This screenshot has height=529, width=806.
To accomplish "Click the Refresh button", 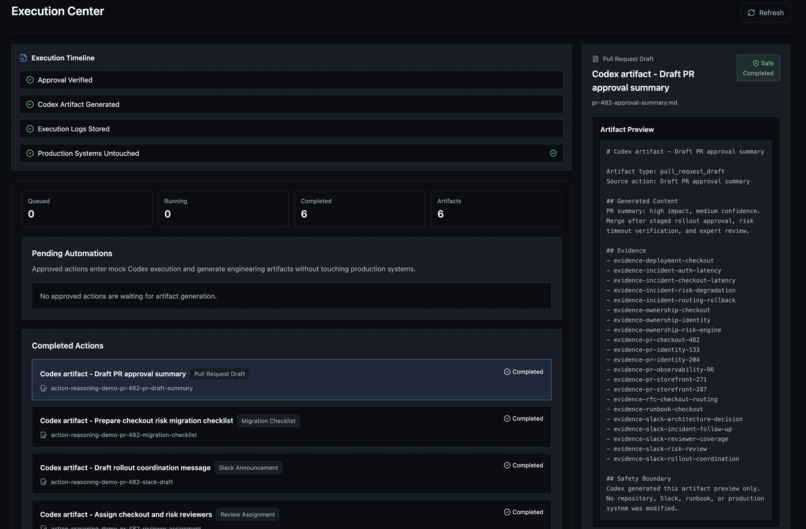I will point(765,12).
